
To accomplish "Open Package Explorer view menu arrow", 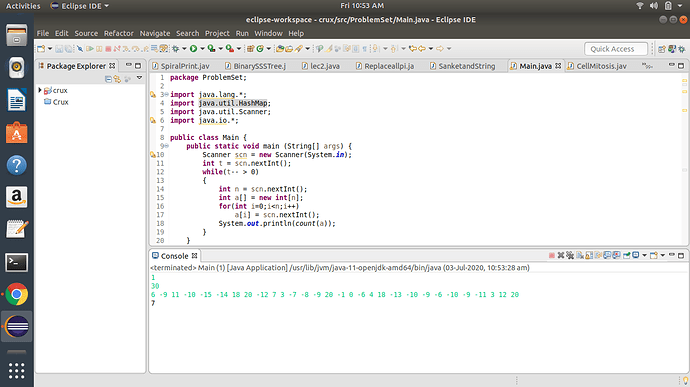I will (x=139, y=78).
